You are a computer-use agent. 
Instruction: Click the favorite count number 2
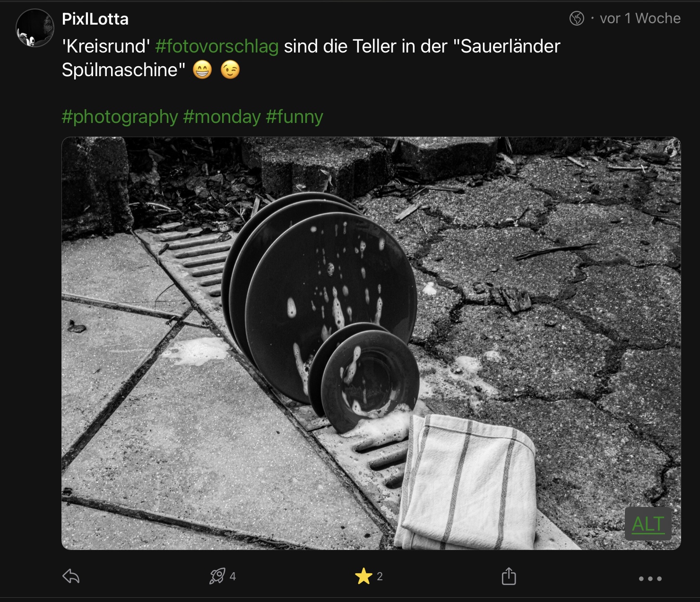click(x=380, y=576)
